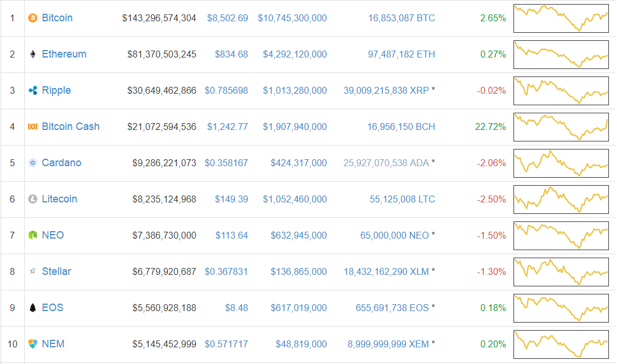Open the Bitcoin coin page link

coord(57,18)
